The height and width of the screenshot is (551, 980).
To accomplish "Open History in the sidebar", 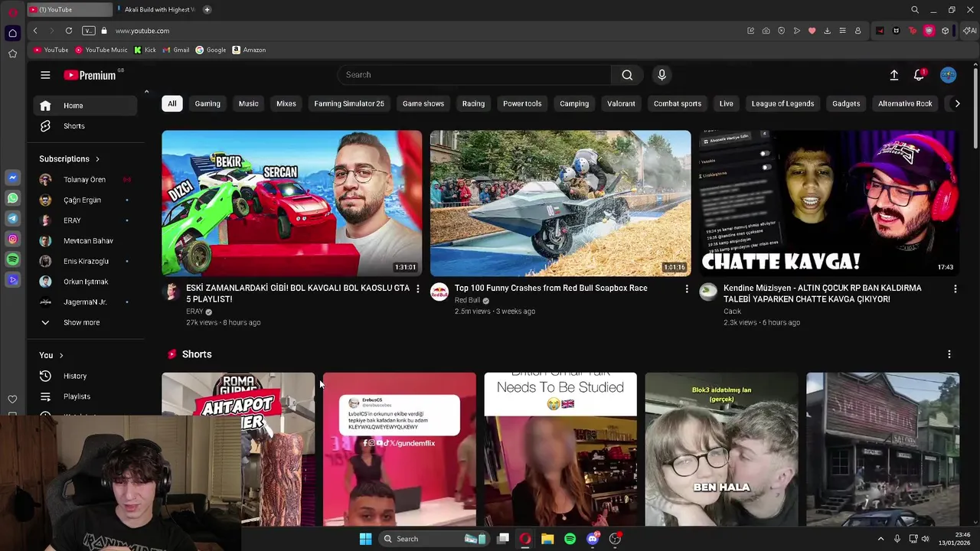I will [86, 376].
